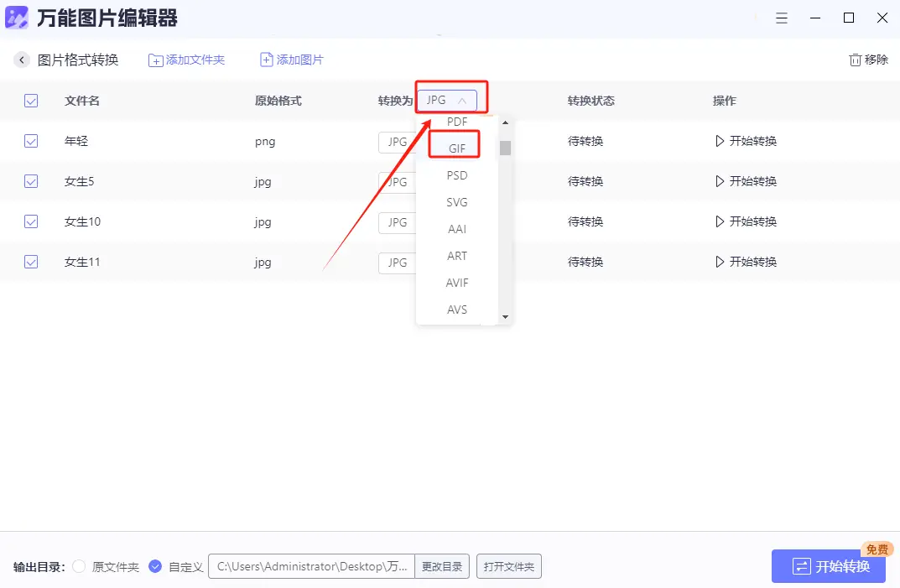Open the hamburger menu at top right
The width and height of the screenshot is (900, 588).
pyautogui.click(x=782, y=18)
